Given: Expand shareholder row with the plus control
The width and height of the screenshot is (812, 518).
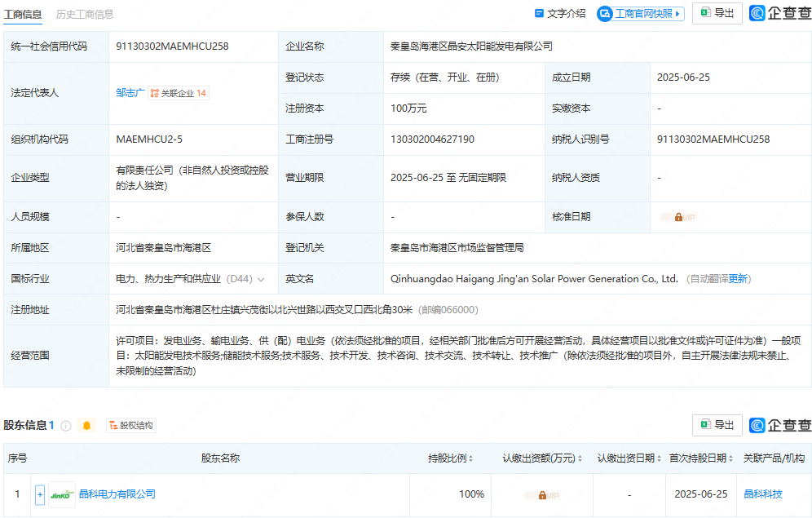Looking at the screenshot, I should (39, 495).
